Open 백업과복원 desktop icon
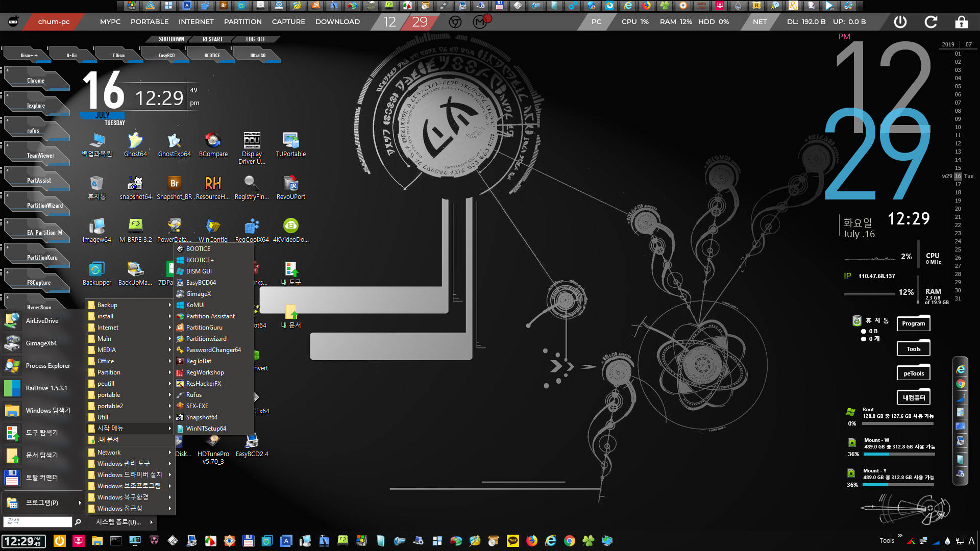Image resolution: width=980 pixels, height=551 pixels. (96, 144)
